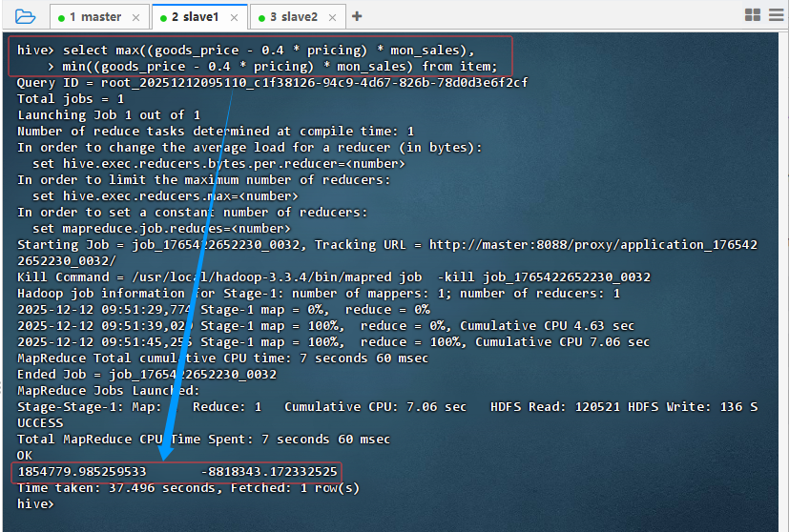
Task: Click 'Total MapReduce CPU Time Spent' line
Action: 203,439
